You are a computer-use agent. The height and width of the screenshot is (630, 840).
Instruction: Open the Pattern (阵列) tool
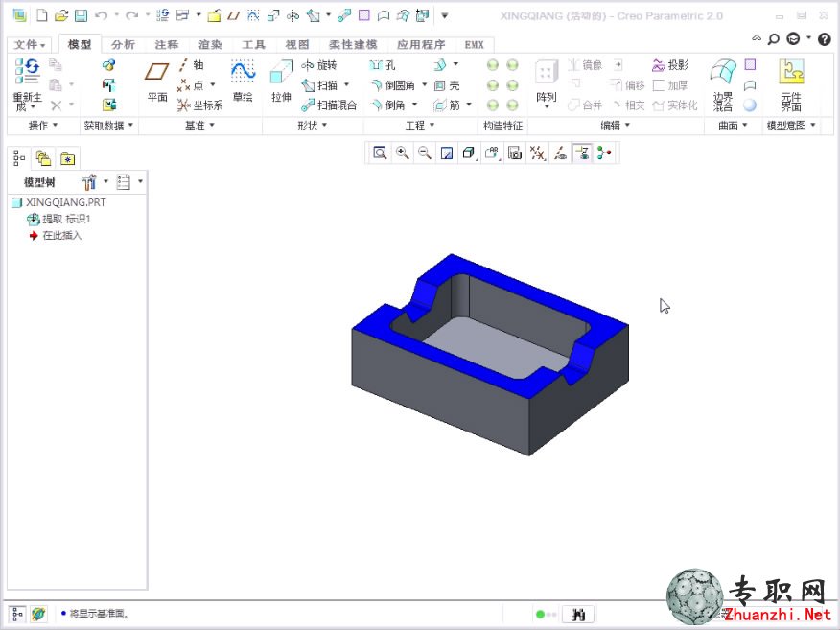click(546, 82)
